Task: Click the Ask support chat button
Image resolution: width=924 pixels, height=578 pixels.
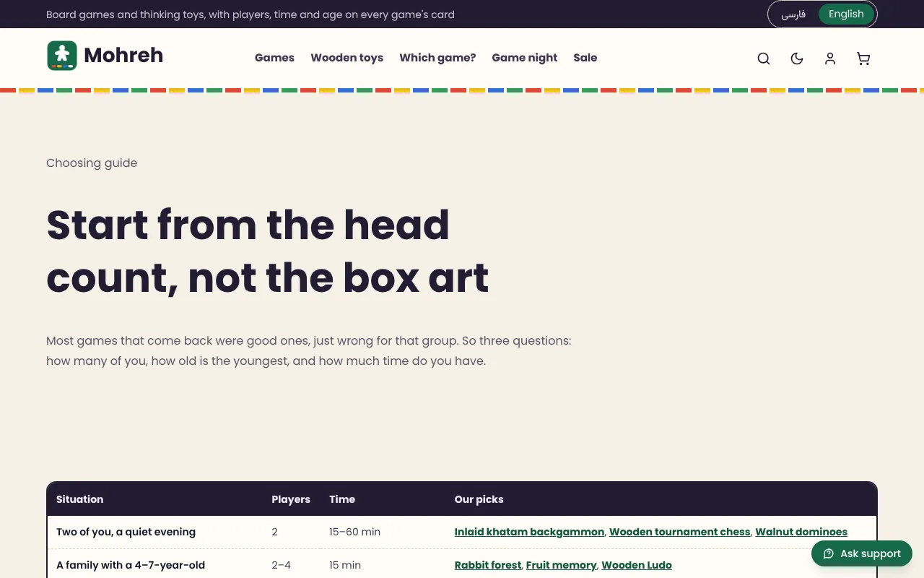Action: point(862,553)
